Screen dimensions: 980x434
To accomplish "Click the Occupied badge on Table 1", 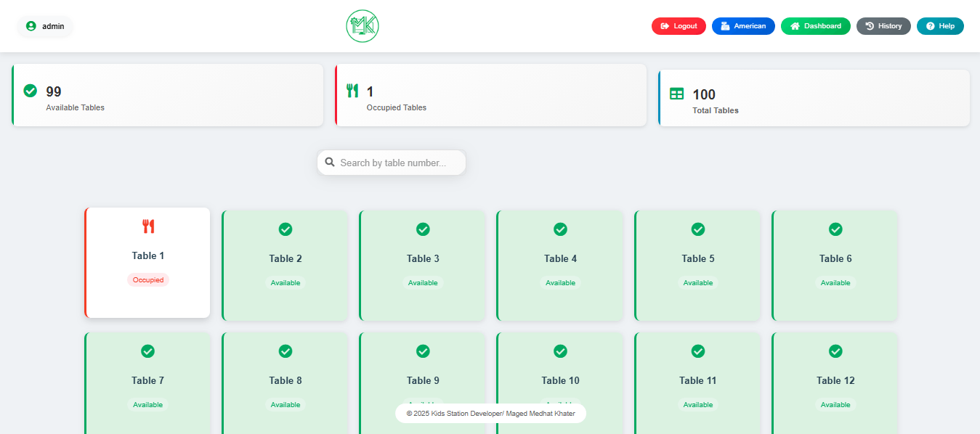I will coord(148,280).
